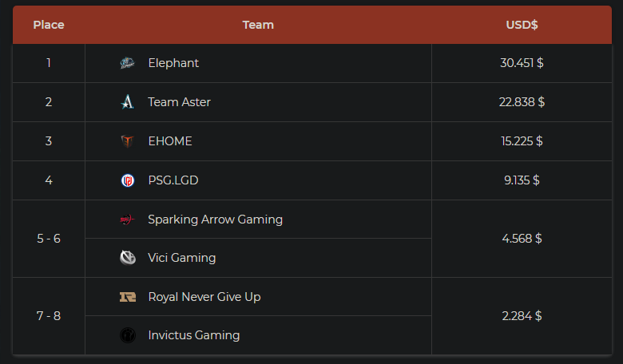Click the Place column header
This screenshot has width=623, height=364.
(x=49, y=25)
